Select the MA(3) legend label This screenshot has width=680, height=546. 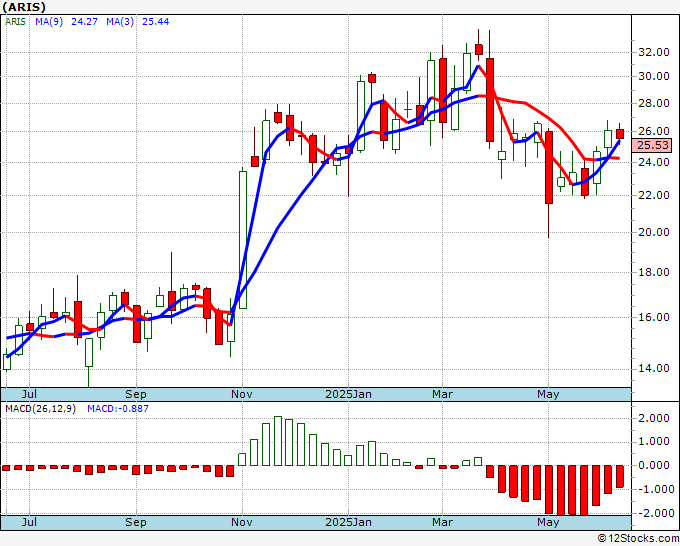[x=120, y=22]
